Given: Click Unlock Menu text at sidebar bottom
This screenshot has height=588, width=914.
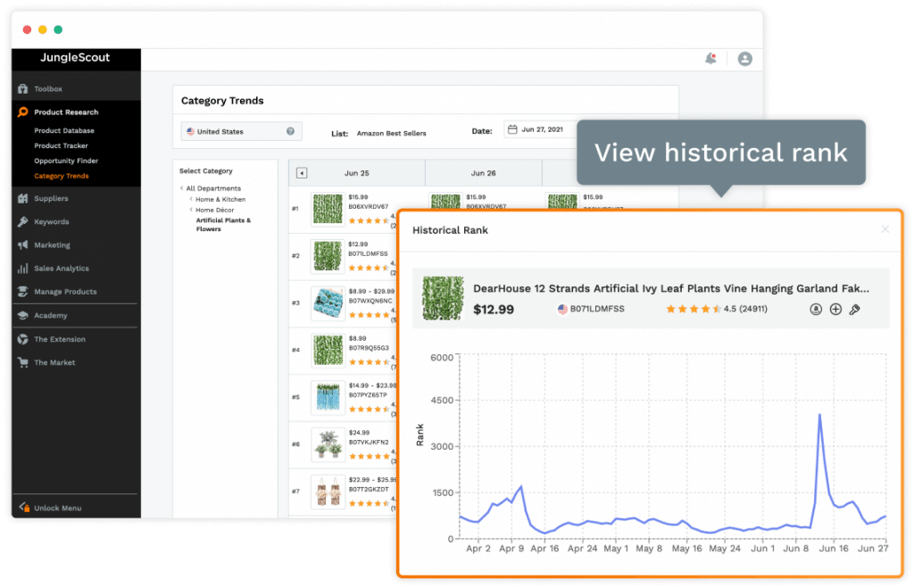Looking at the screenshot, I should (58, 509).
